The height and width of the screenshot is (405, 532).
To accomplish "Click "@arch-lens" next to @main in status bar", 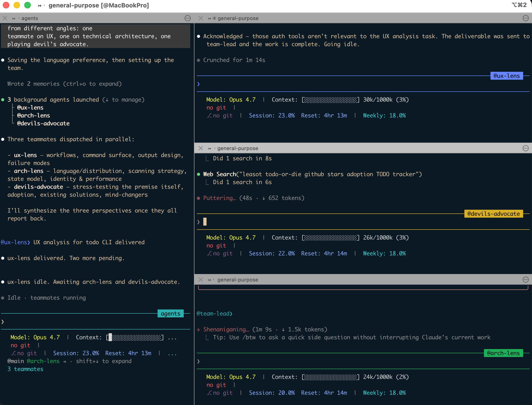I will pyautogui.click(x=43, y=361).
